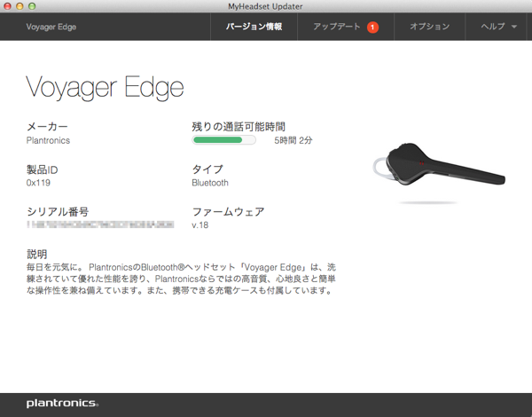
Task: Click the シリアル番号 label
Action: [x=58, y=212]
